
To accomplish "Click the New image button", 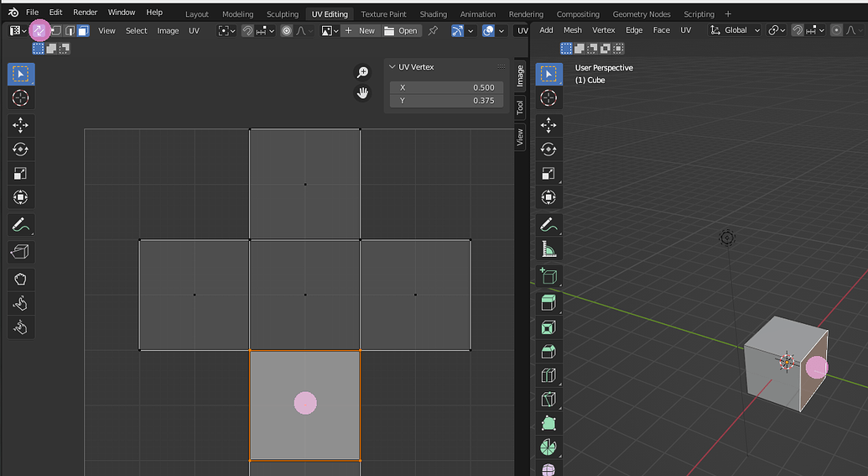I will click(360, 30).
